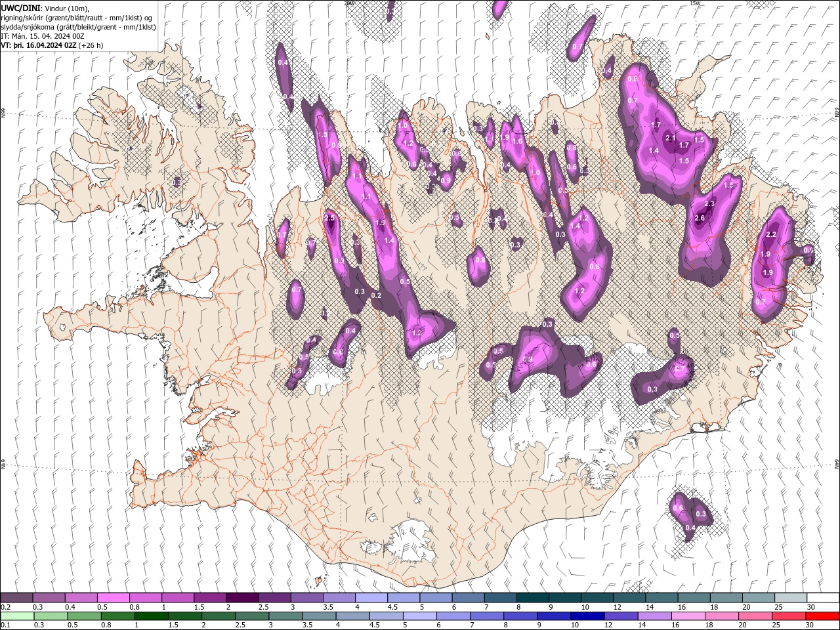Screen dimensions: 840x630
Task: Select the snow legend swatch starting at 12
Action: tap(629, 598)
